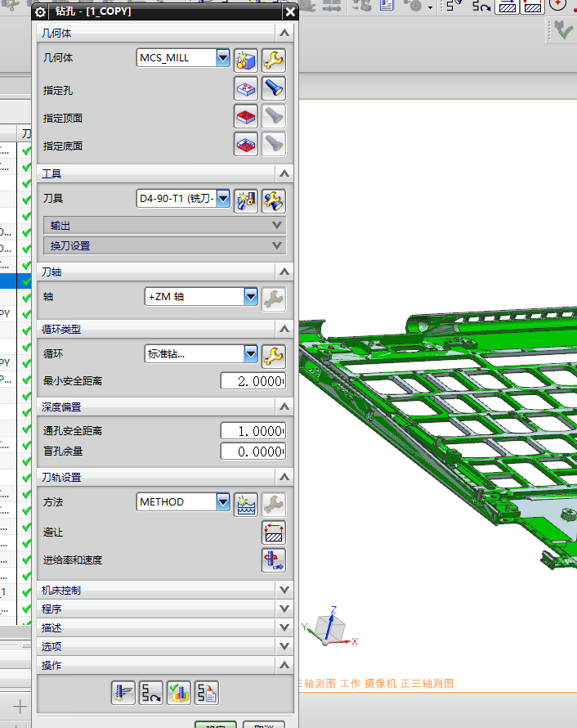Open 避让 avoidance settings icon
Viewport: 577px width, 728px height.
point(274,533)
